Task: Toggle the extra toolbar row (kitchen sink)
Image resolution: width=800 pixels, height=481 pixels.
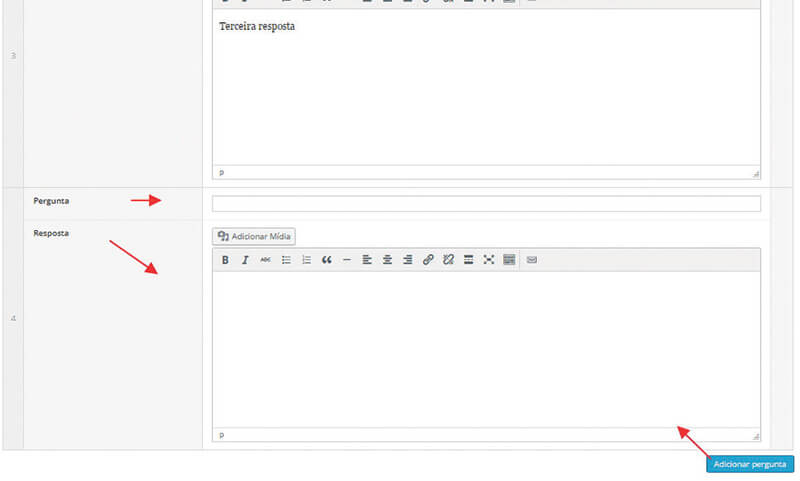Action: tap(509, 260)
